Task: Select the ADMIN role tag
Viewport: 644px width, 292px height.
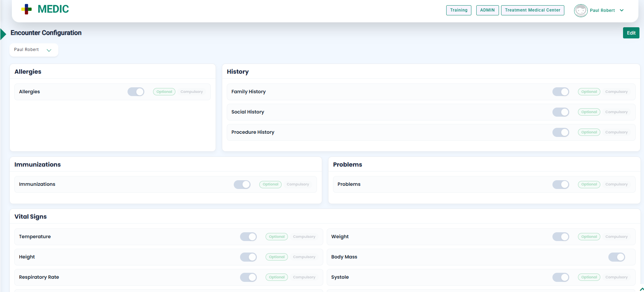Action: coord(487,10)
